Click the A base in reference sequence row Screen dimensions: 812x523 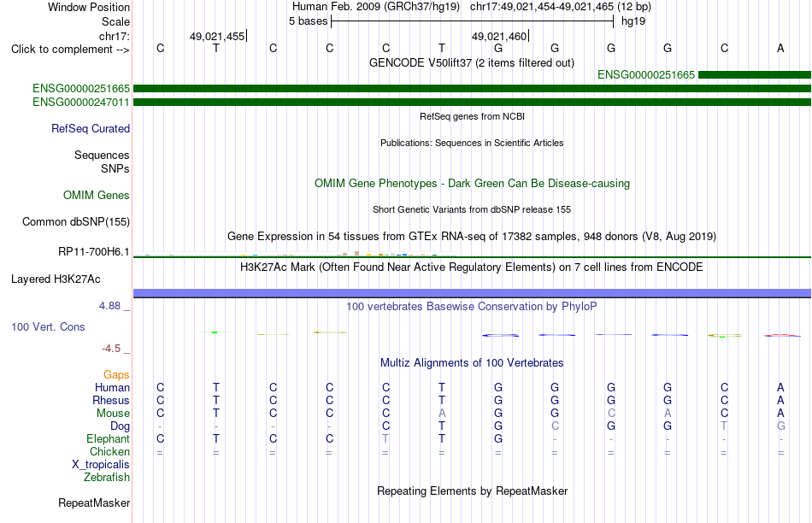pos(780,48)
